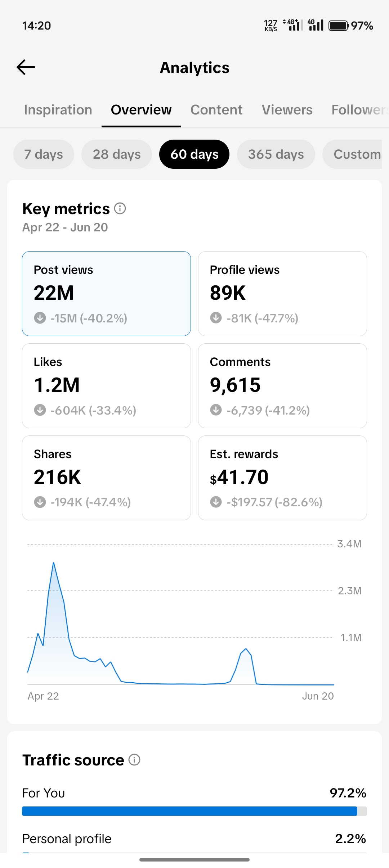Tap the Likes decrease arrow icon

pos(40,410)
